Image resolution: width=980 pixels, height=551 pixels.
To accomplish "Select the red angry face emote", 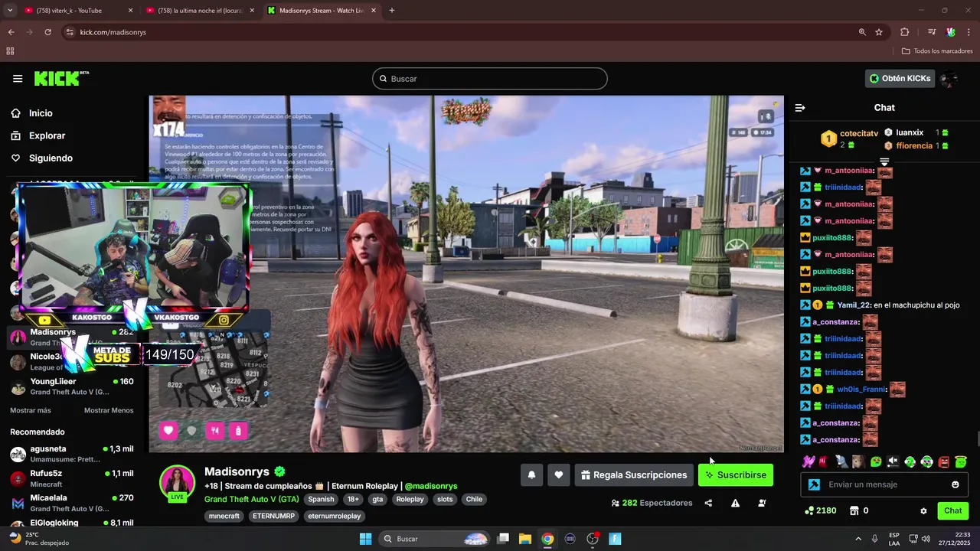I will 944,461.
